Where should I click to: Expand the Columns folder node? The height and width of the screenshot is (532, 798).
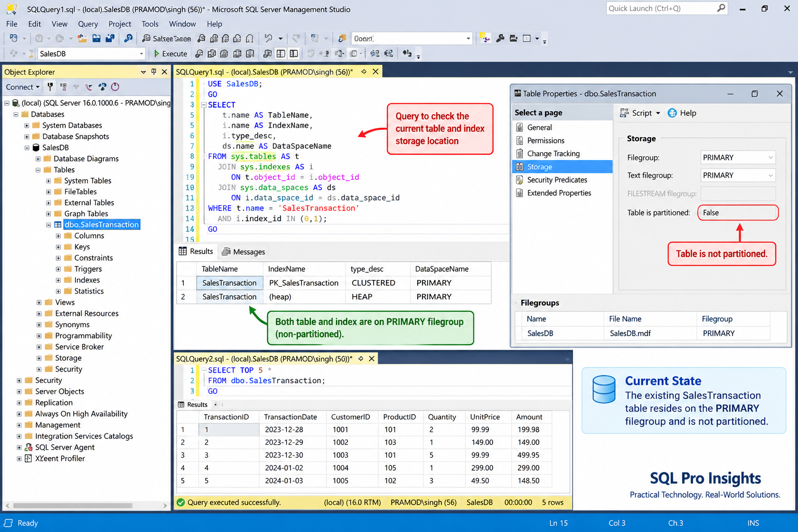pos(58,236)
